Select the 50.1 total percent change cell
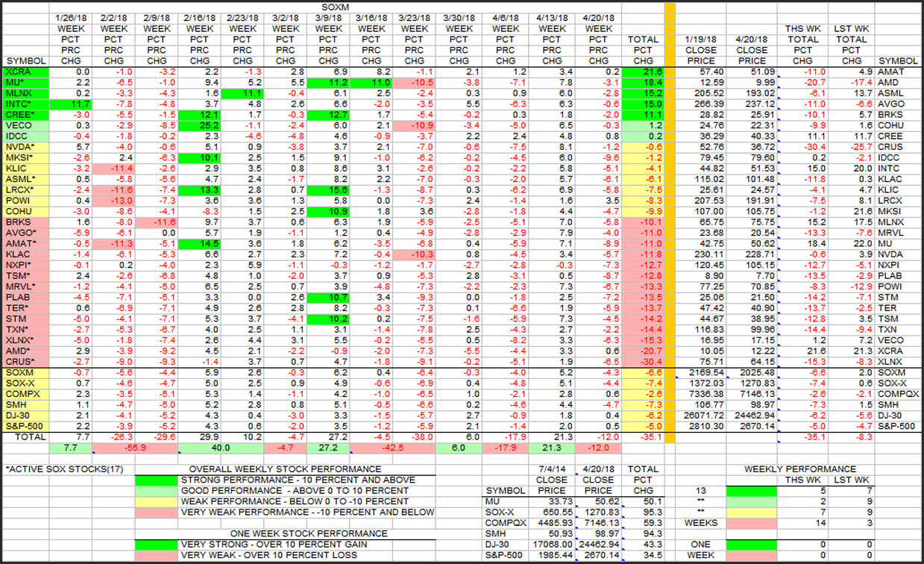The image size is (924, 564). [643, 501]
